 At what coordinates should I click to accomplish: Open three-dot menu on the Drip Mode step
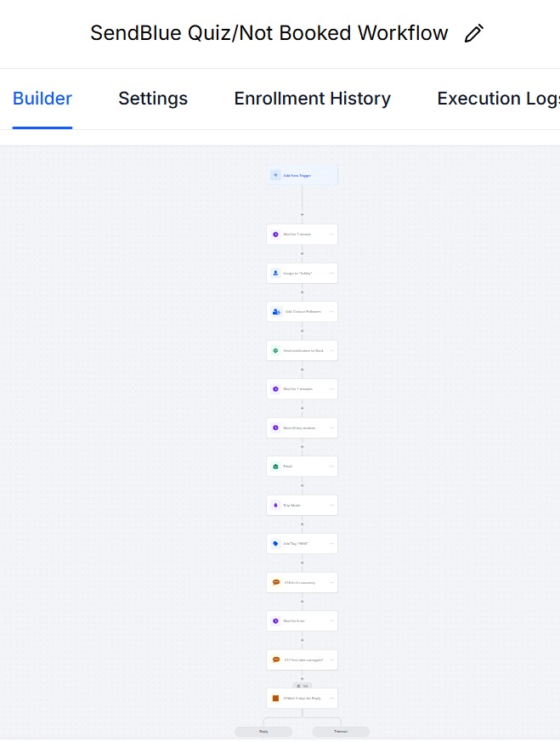click(x=331, y=505)
